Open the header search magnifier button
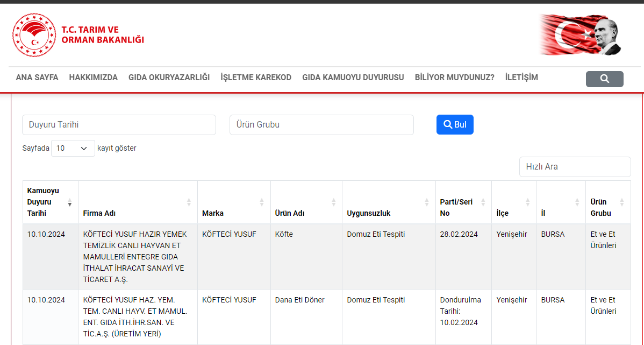The image size is (644, 345). 604,79
